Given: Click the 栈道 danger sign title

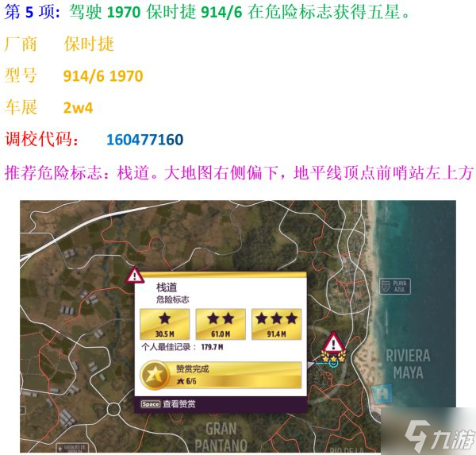Looking at the screenshot, I should 167,287.
